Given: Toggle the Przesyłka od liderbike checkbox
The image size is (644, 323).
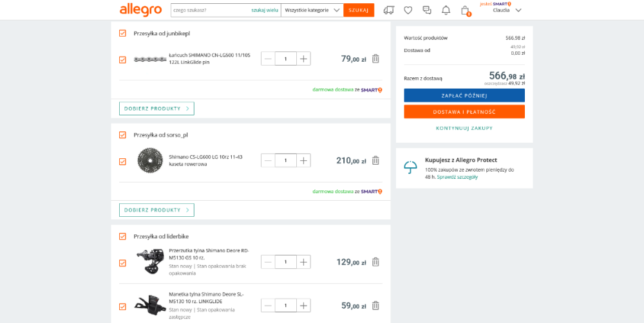Looking at the screenshot, I should coord(122,236).
